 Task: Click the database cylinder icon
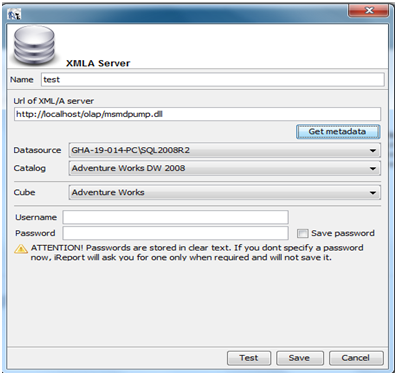coord(34,45)
